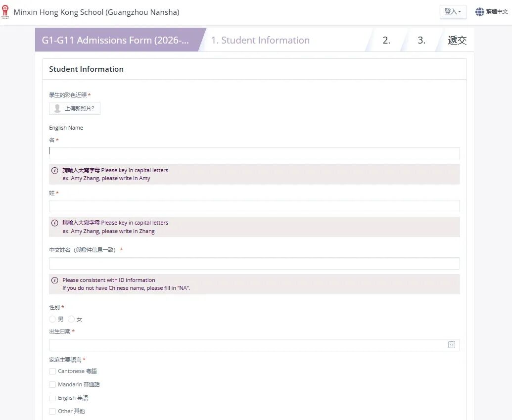Open the 登入 login dropdown
This screenshot has height=420, width=512.
(x=453, y=12)
